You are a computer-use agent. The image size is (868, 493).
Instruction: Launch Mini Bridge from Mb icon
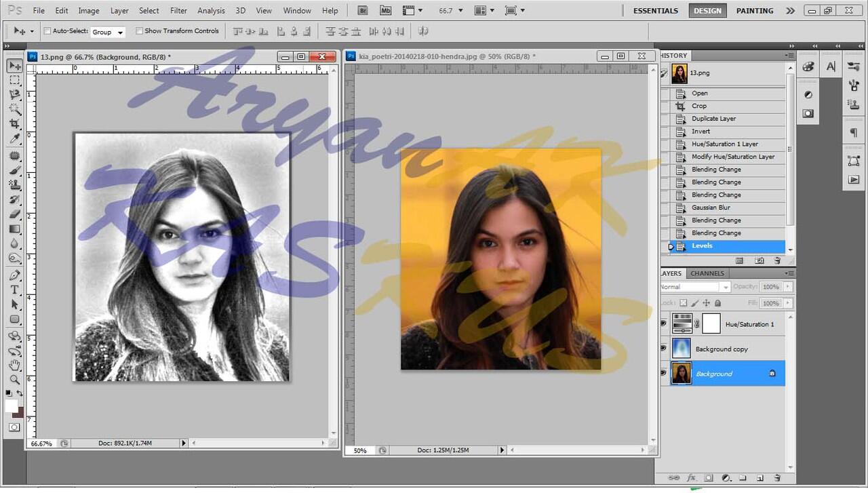tap(385, 10)
